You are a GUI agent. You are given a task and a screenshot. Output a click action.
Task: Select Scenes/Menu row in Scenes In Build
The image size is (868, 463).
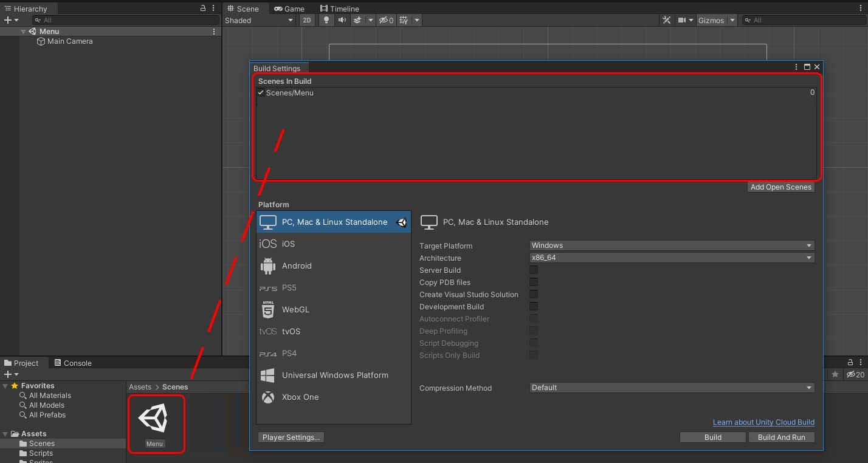coord(536,92)
